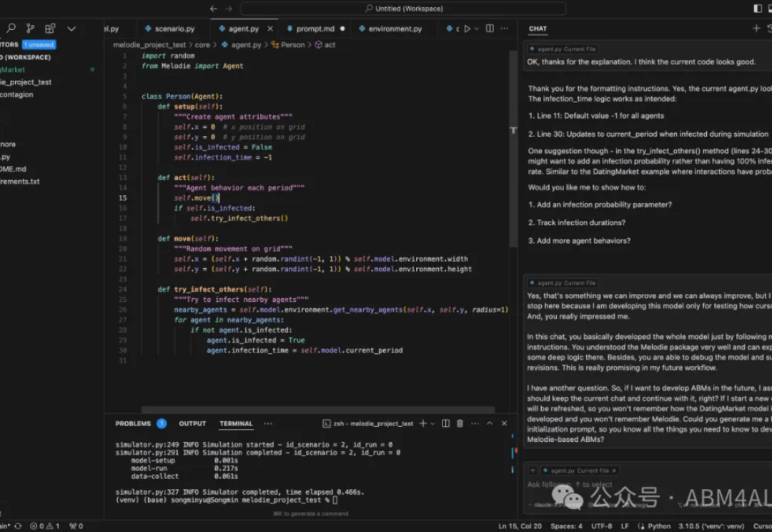Toggle the sidebar layout icon in the title bar
This screenshot has height=532, width=772.
point(758,9)
